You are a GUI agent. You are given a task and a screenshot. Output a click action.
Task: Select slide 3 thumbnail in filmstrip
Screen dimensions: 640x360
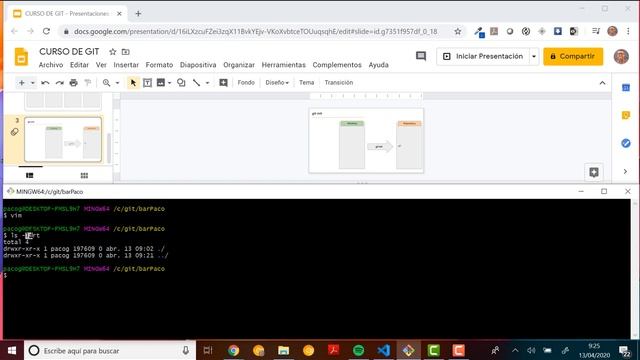pyautogui.click(x=63, y=140)
